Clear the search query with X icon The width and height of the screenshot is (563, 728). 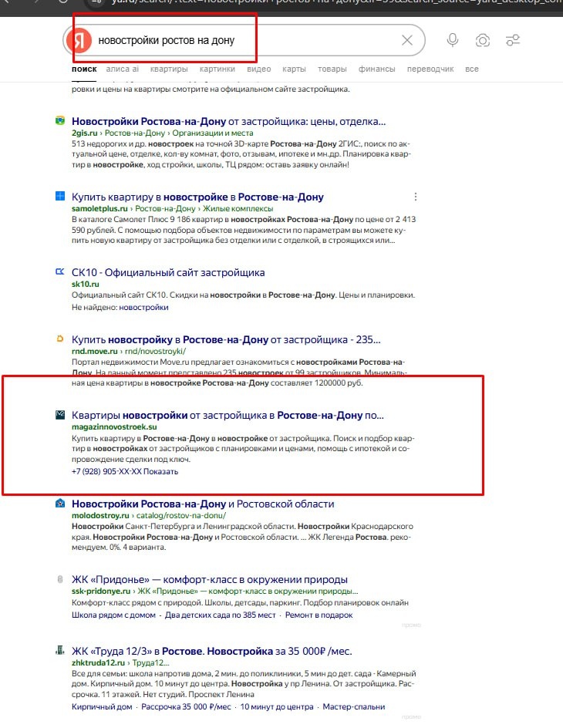[x=407, y=40]
